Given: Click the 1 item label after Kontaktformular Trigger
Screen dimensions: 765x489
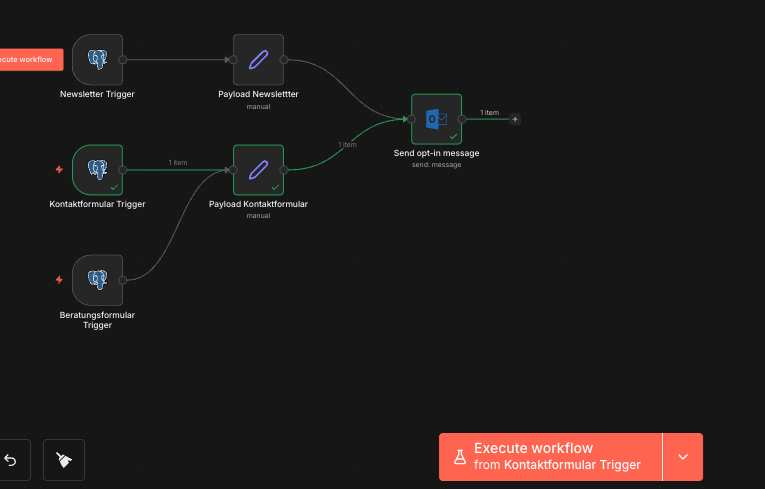Looking at the screenshot, I should click(x=178, y=163).
